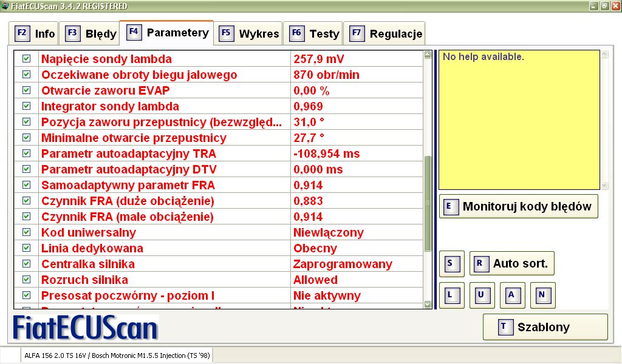Uncheck Samoadaptywny parametr FRA checkbox
Screen dimensions: 622x364
[26, 185]
